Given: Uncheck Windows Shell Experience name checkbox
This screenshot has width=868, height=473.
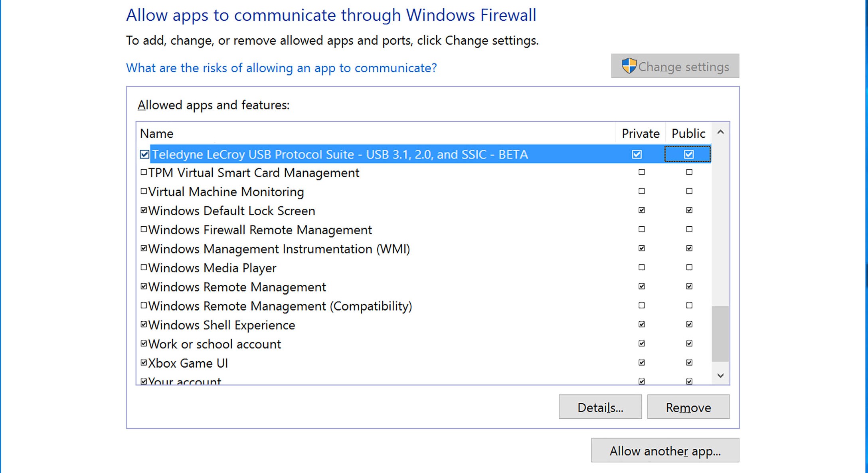Looking at the screenshot, I should [x=144, y=325].
